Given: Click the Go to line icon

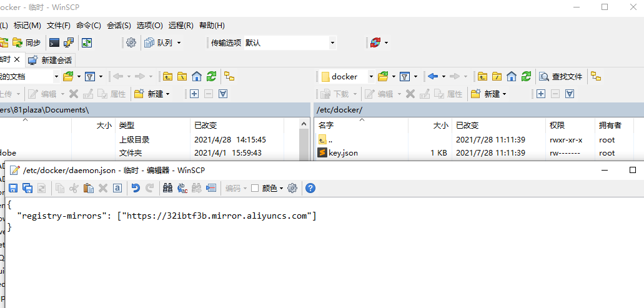Looking at the screenshot, I should [211, 188].
